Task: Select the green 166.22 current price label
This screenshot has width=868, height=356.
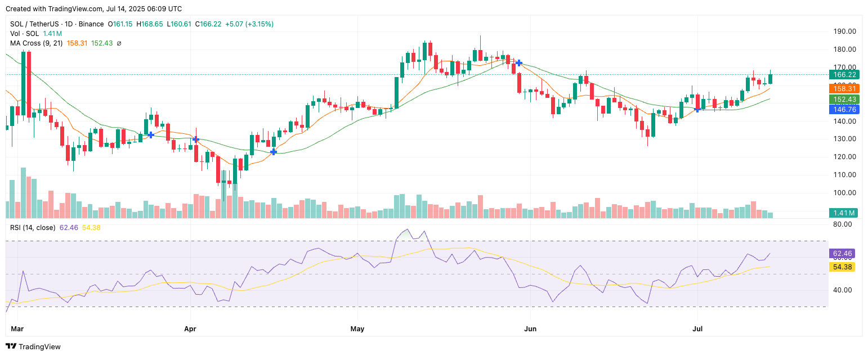Action: point(844,74)
